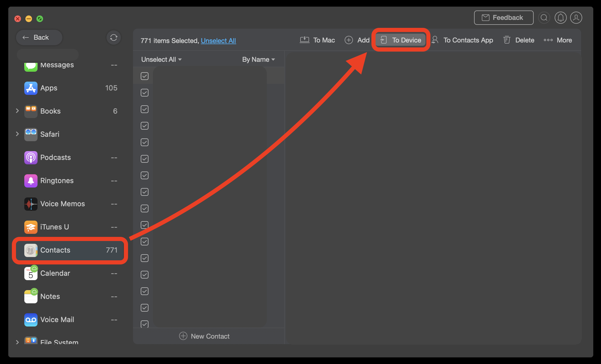Open the By Name sort dropdown
This screenshot has width=601, height=364.
pyautogui.click(x=257, y=59)
